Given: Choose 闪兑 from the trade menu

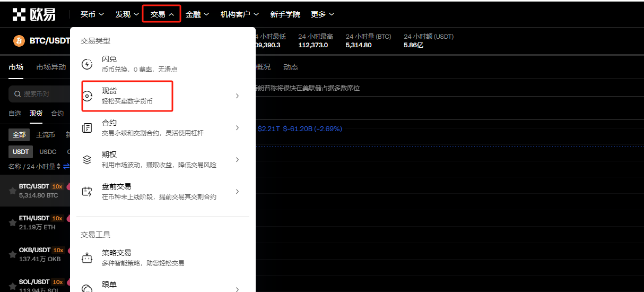Looking at the screenshot, I should coord(163,64).
